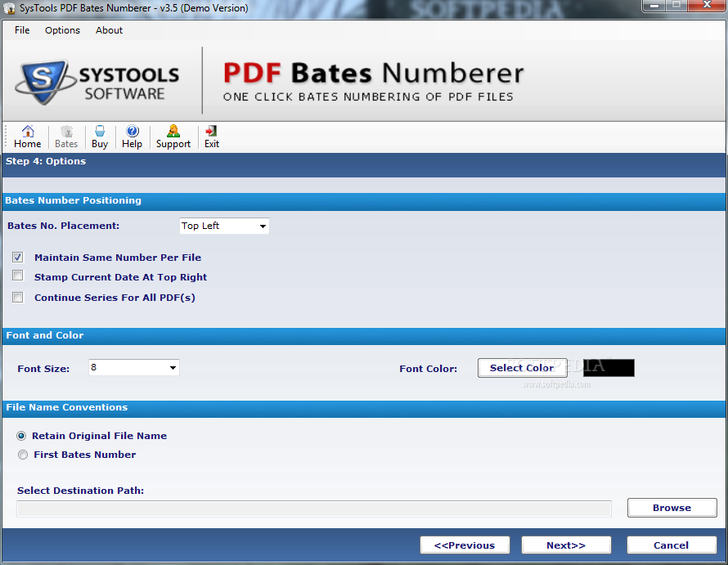The image size is (728, 565).
Task: Click the Bates toolbar icon
Action: tap(66, 132)
